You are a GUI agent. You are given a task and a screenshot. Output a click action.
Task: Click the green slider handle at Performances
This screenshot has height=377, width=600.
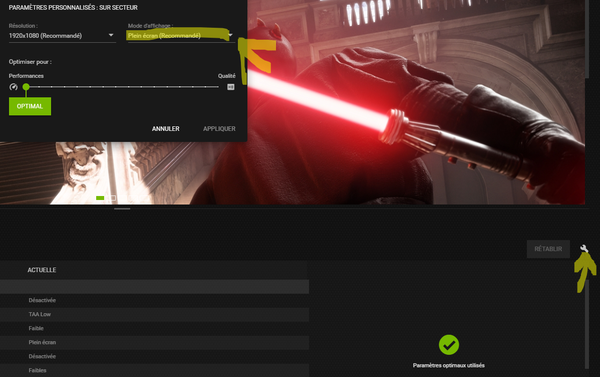click(26, 87)
